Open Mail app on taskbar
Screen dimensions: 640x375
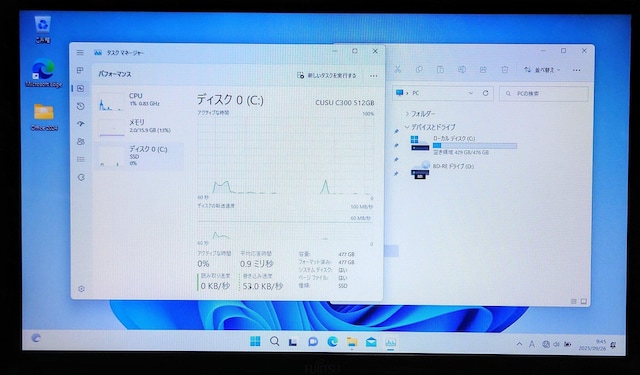(371, 342)
